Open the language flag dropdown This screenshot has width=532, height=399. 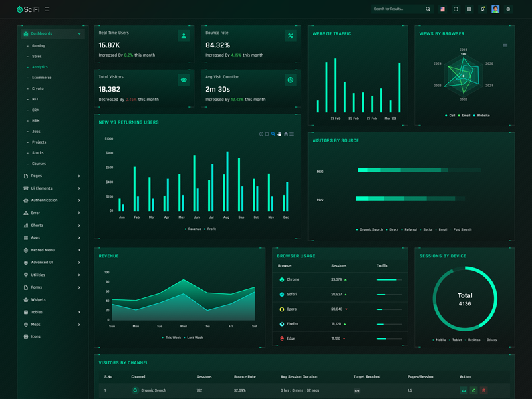click(442, 9)
